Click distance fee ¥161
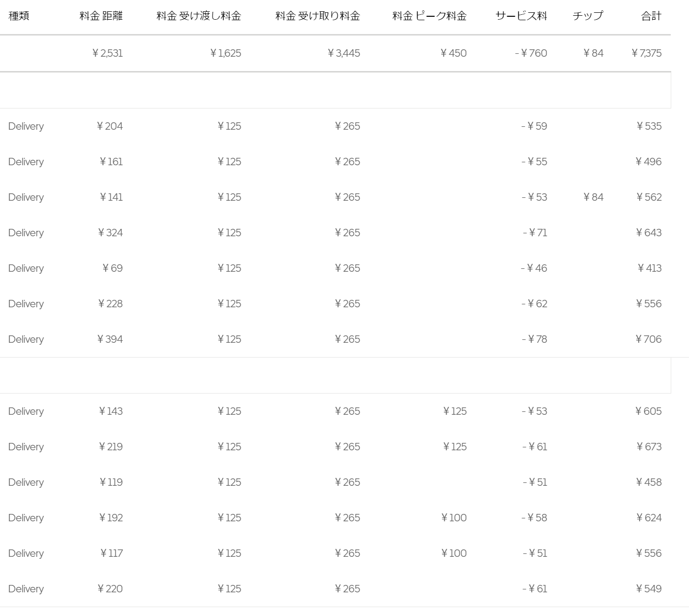This screenshot has width=689, height=616. point(111,162)
